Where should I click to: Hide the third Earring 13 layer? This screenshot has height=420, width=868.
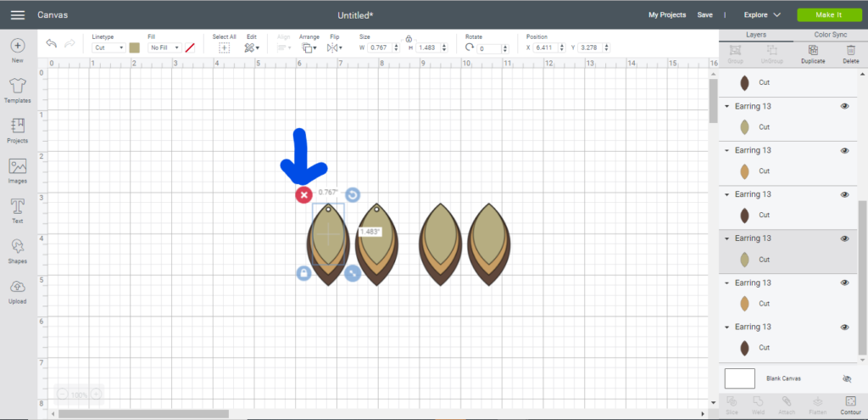845,194
